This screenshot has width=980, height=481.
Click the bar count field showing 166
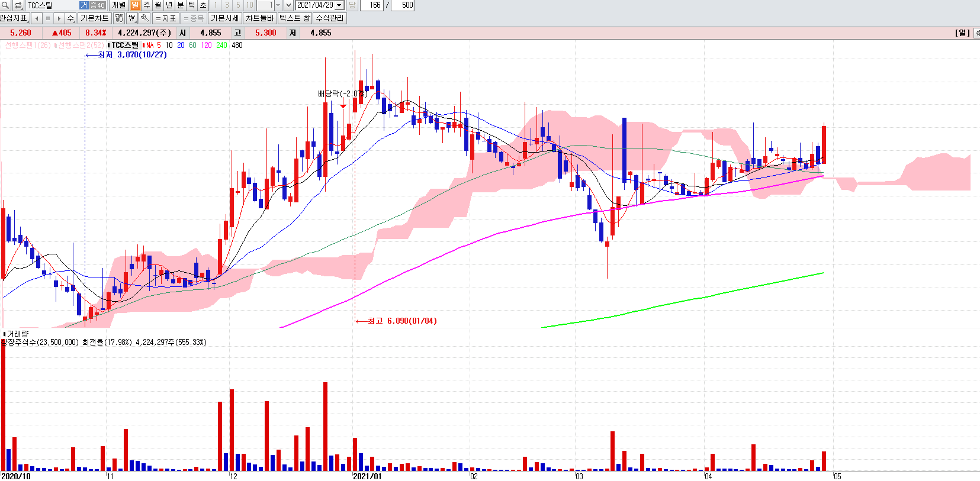[371, 5]
